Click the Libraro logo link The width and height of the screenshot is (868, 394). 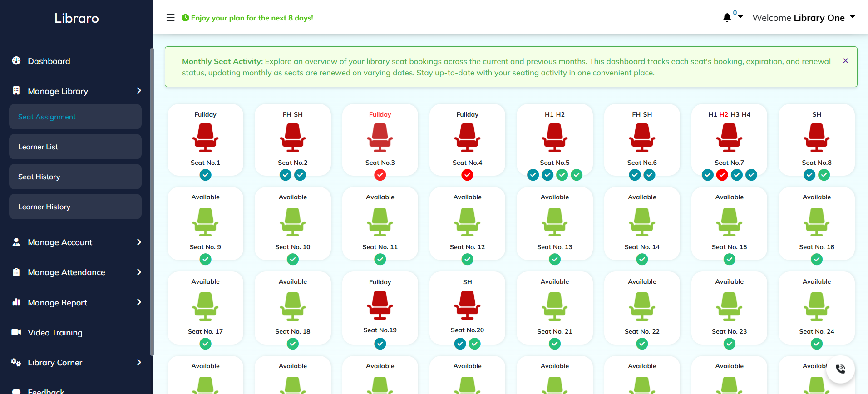(77, 18)
